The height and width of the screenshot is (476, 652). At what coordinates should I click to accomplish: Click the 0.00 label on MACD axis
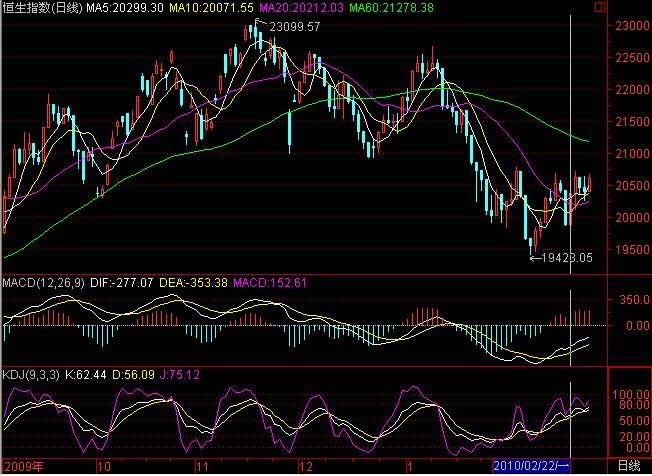tap(637, 326)
